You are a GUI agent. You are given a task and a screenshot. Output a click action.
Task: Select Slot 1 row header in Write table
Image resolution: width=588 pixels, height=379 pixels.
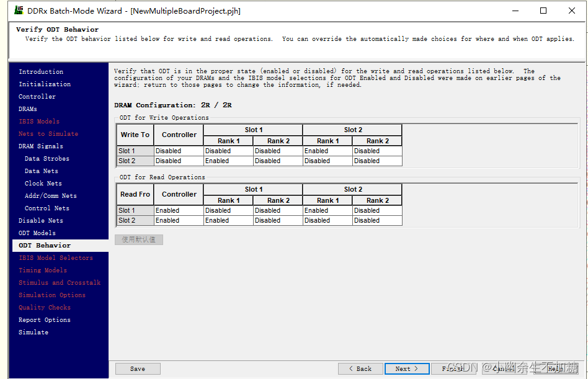[x=135, y=151]
